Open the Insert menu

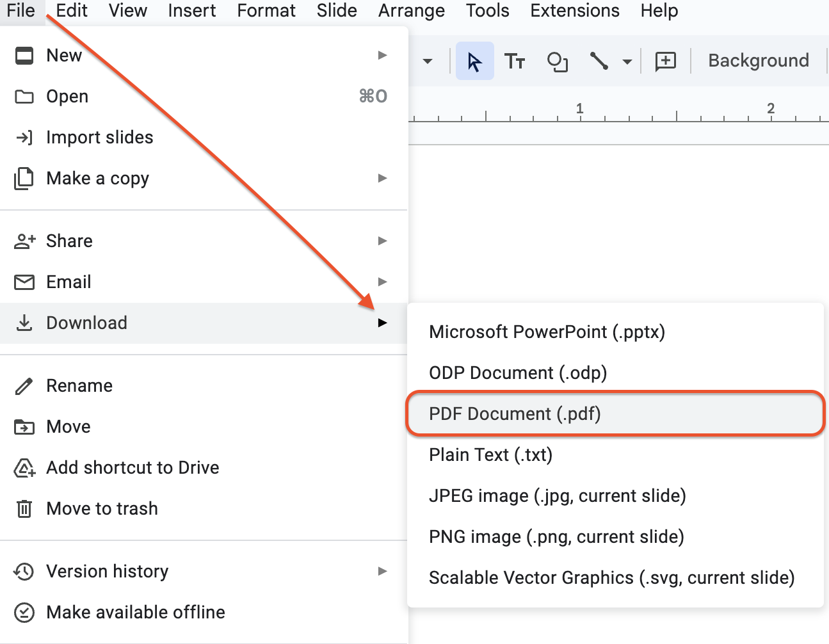pyautogui.click(x=192, y=10)
